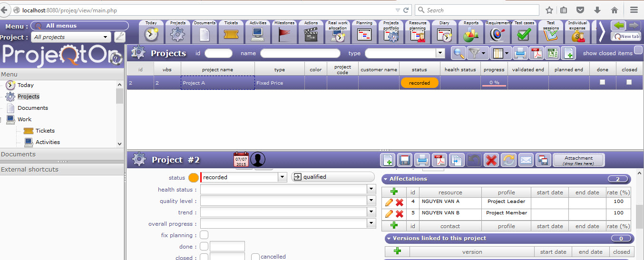Save Project #2 with the floppy disk icon
The image size is (644, 260).
click(404, 160)
